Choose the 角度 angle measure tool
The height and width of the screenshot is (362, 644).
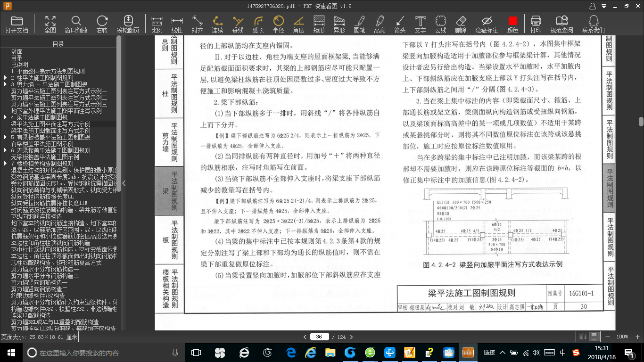coord(298,24)
